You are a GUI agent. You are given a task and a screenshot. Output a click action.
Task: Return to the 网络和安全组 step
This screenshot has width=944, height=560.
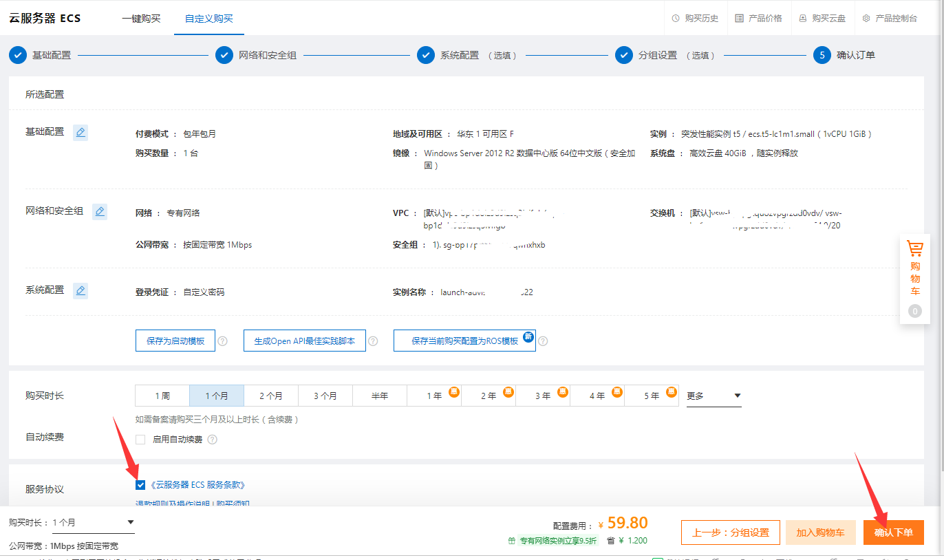(x=256, y=55)
